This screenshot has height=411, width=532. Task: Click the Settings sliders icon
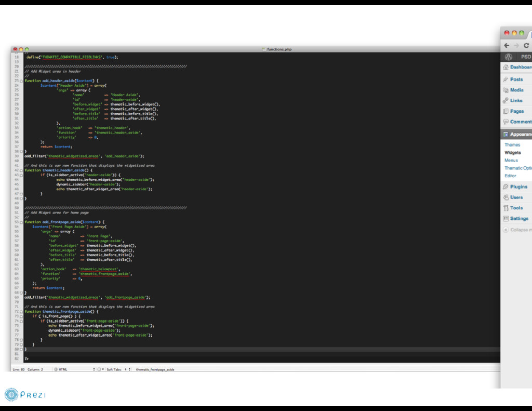(x=506, y=219)
